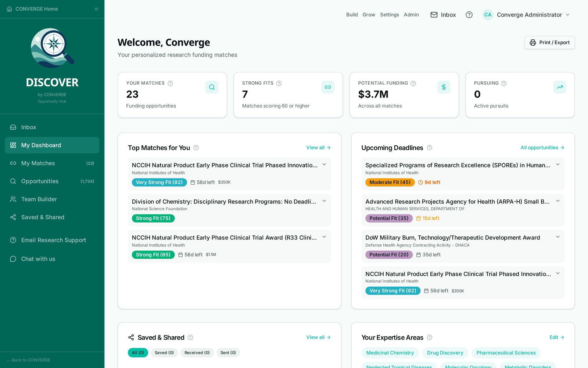Click the Team Builder people icon

click(13, 199)
